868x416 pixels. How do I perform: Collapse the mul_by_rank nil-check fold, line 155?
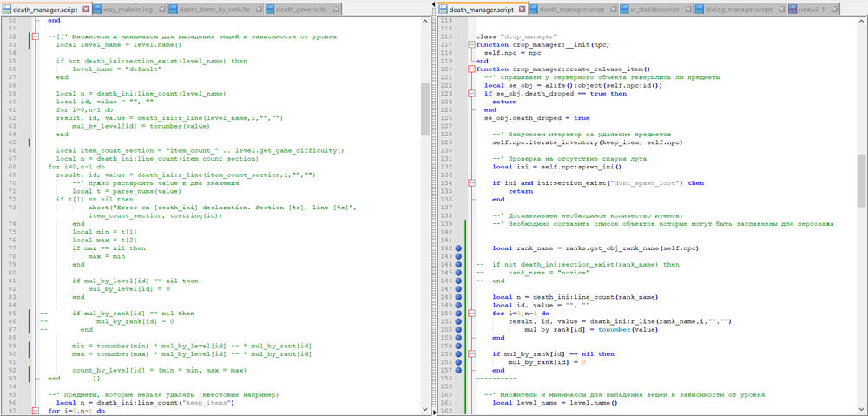[471, 353]
